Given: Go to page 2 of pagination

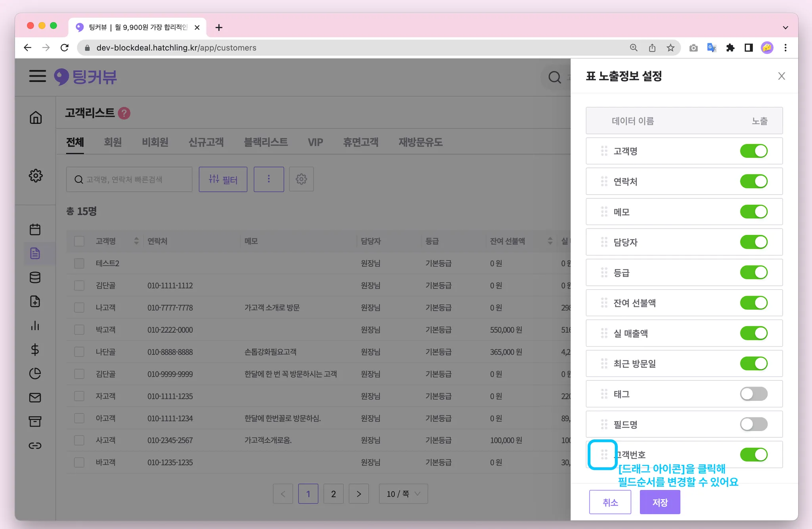Looking at the screenshot, I should coord(333,494).
